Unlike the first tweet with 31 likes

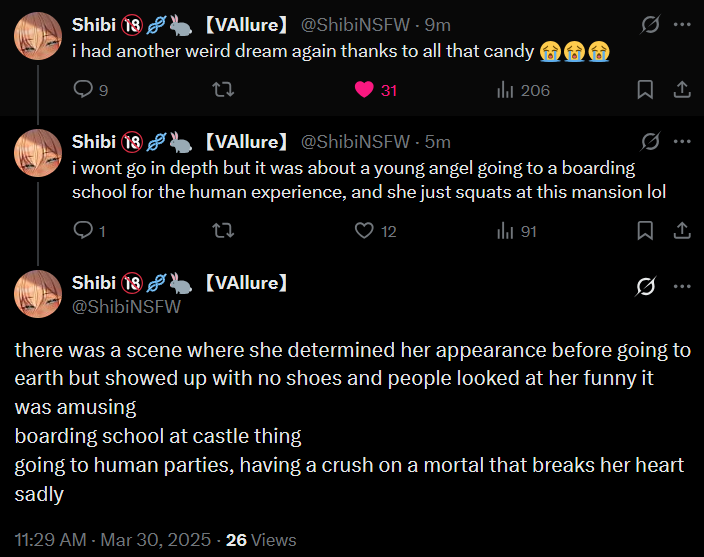click(x=365, y=90)
